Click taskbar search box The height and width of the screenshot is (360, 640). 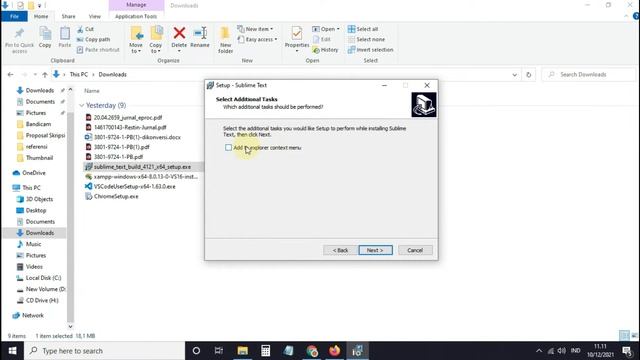(x=105, y=351)
